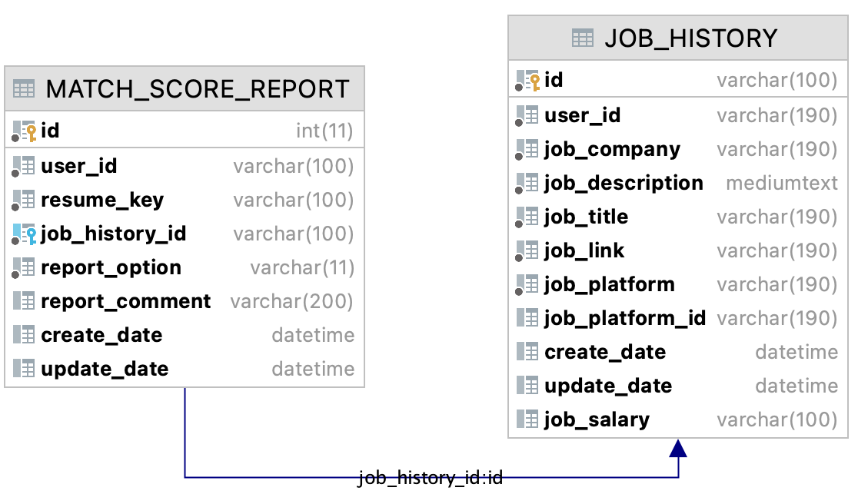Click column icon next to job_title
This screenshot has width=858, height=504.
point(527,217)
